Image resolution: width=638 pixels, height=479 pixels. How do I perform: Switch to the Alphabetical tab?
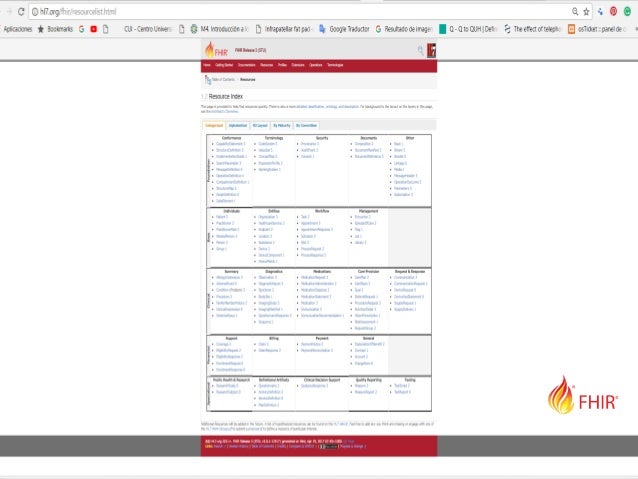(x=238, y=125)
